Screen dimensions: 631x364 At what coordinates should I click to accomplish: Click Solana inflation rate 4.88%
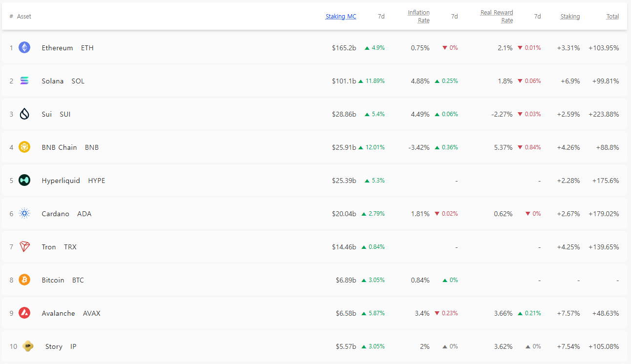click(x=420, y=81)
